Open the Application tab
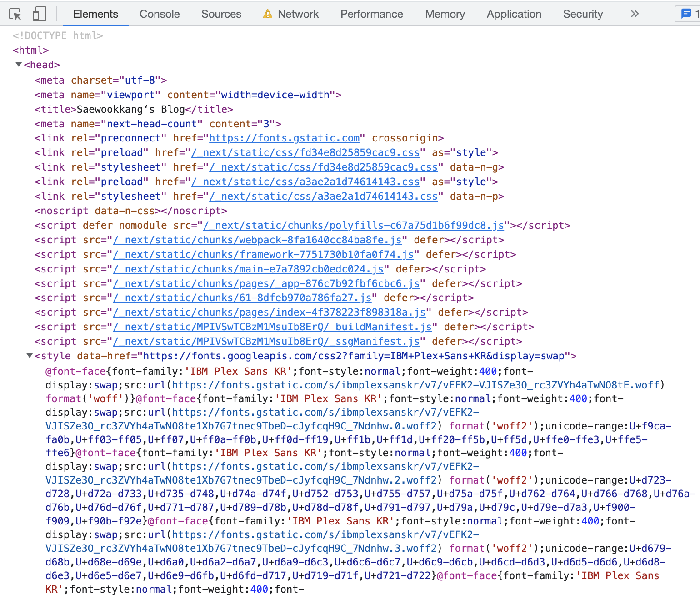 click(514, 14)
